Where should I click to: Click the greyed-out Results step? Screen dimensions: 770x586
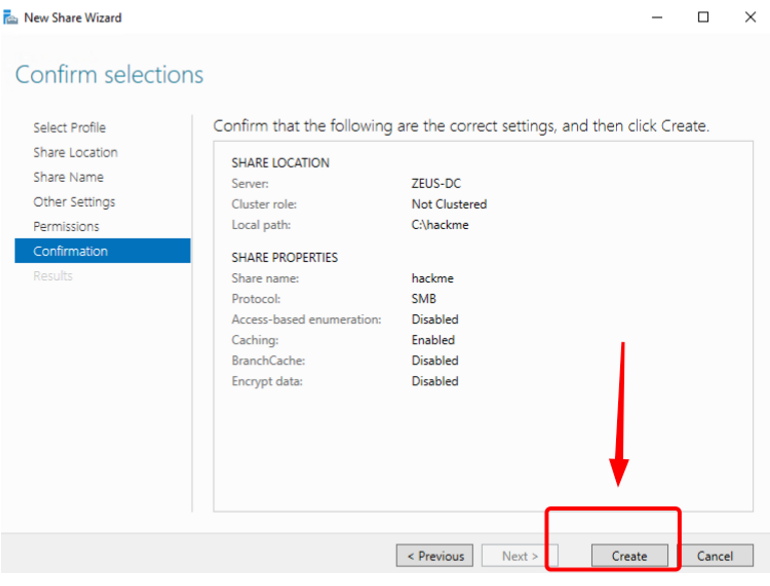pos(53,276)
